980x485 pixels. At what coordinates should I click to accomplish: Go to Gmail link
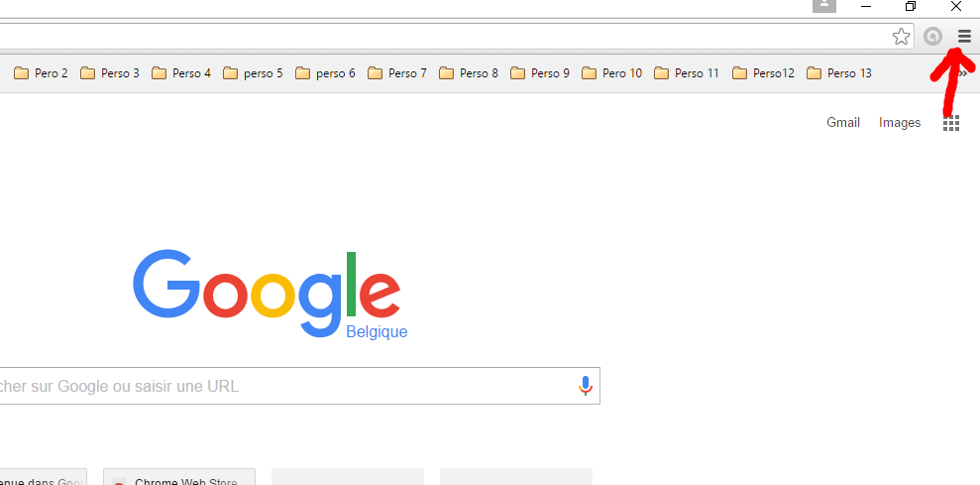click(843, 123)
